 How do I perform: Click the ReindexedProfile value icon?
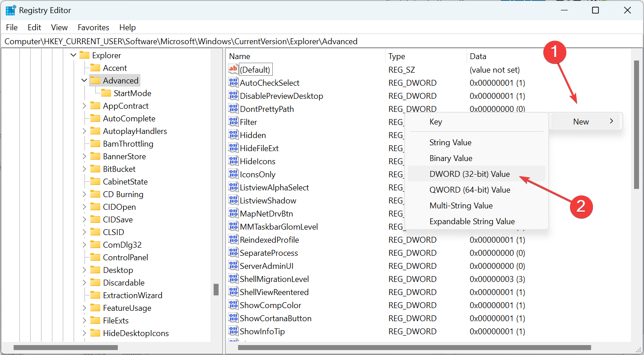[x=233, y=240]
